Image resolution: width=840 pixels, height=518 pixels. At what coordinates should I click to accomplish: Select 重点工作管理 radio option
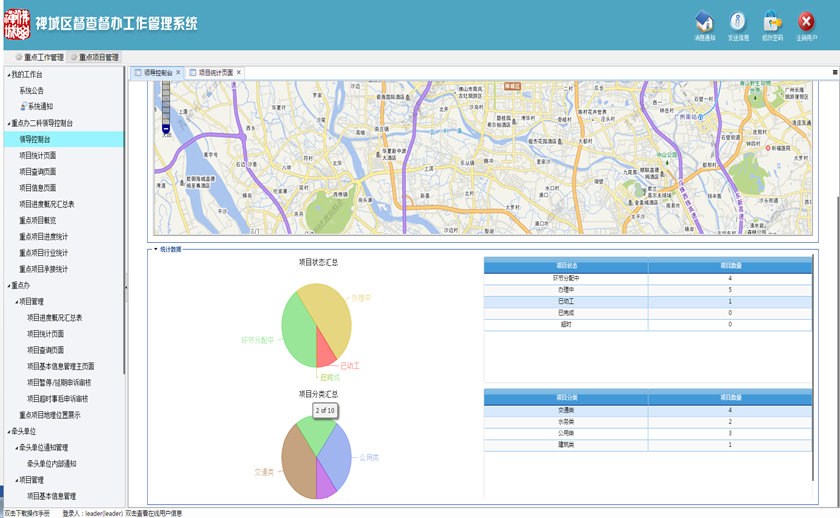(x=18, y=58)
